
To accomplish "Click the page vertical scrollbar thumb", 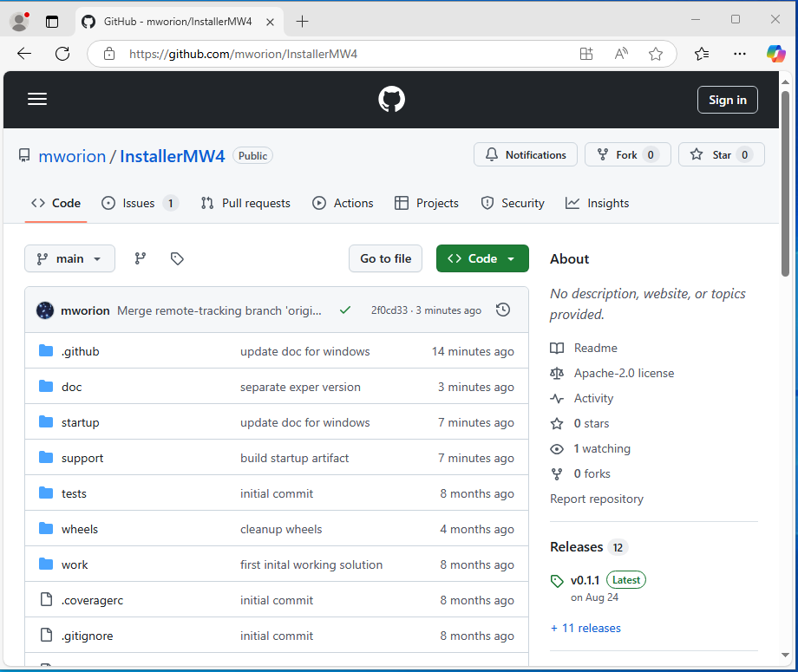I will point(786,183).
